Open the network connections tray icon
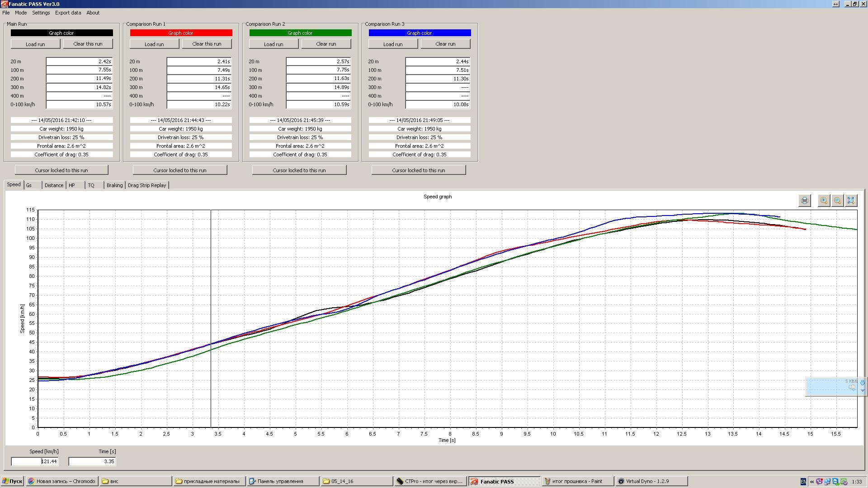 (827, 482)
